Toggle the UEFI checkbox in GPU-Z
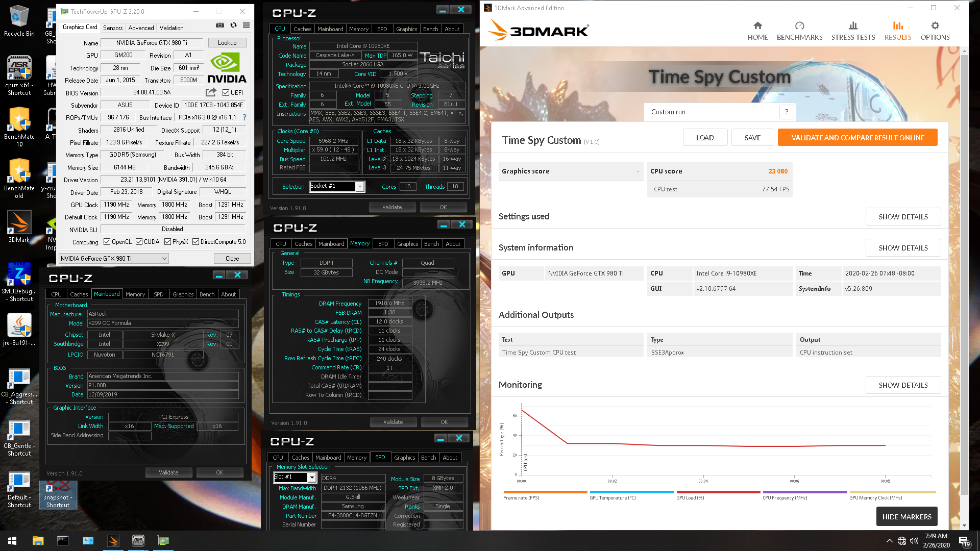 click(226, 93)
